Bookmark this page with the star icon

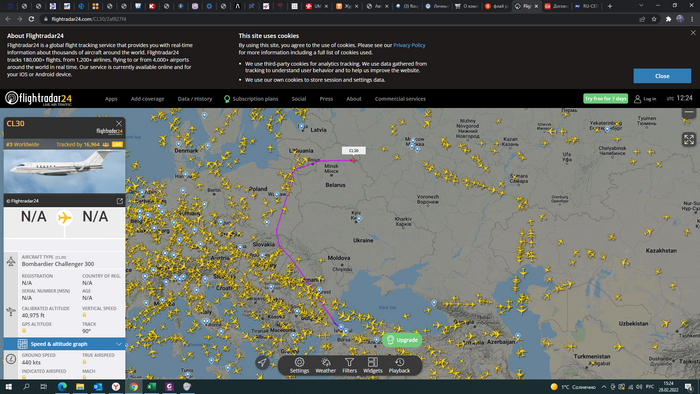654,19
